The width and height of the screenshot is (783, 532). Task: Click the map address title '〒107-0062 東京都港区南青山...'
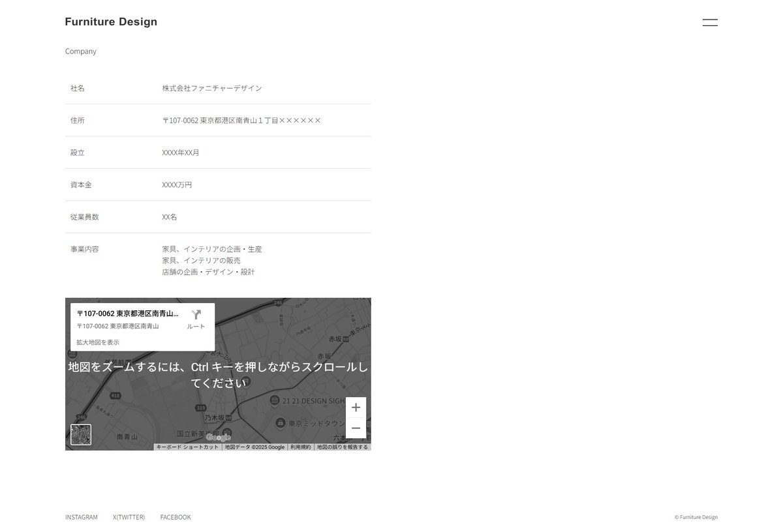[x=128, y=314]
